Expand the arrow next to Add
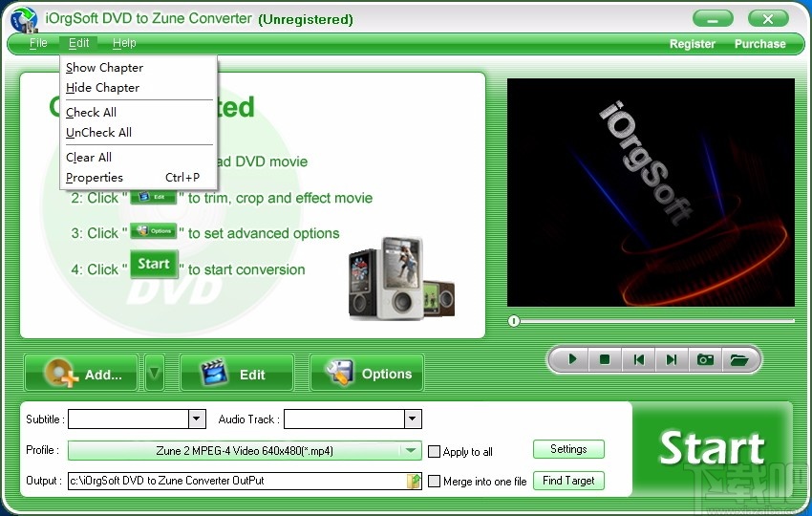812x516 pixels. pyautogui.click(x=155, y=373)
